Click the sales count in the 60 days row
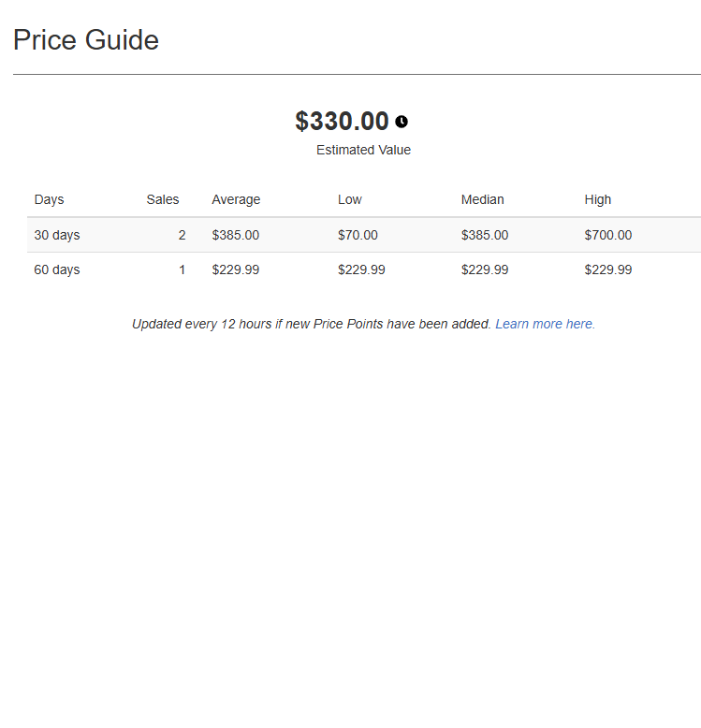701x728 pixels. [182, 269]
